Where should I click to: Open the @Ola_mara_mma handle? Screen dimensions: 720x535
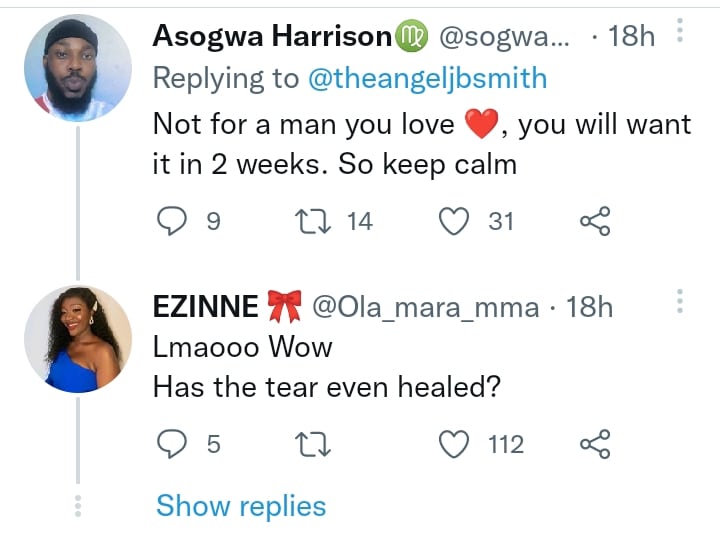(x=426, y=307)
